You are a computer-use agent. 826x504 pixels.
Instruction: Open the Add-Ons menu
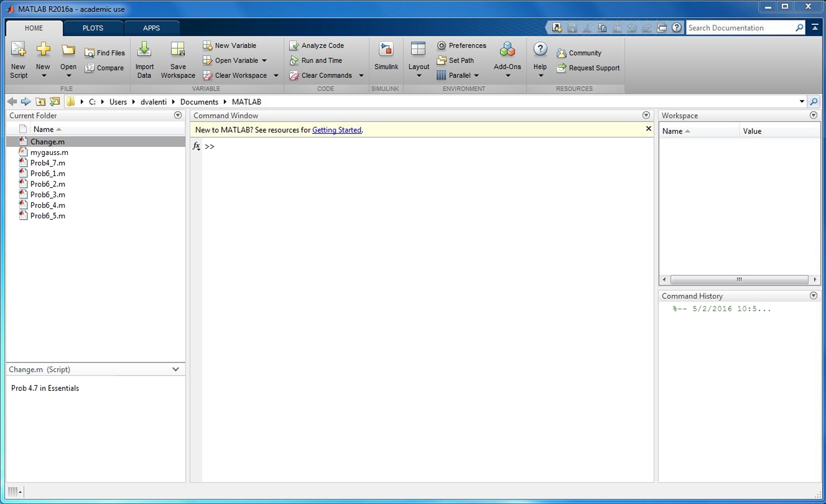(508, 60)
